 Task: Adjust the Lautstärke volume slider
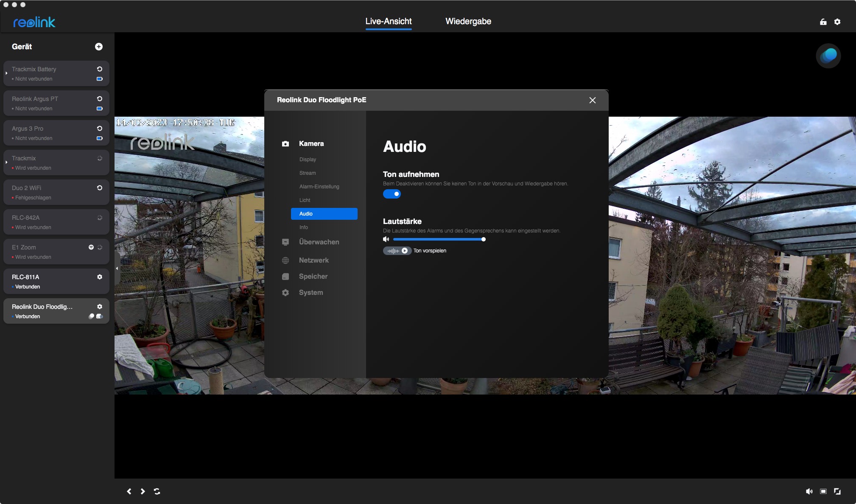tap(483, 239)
